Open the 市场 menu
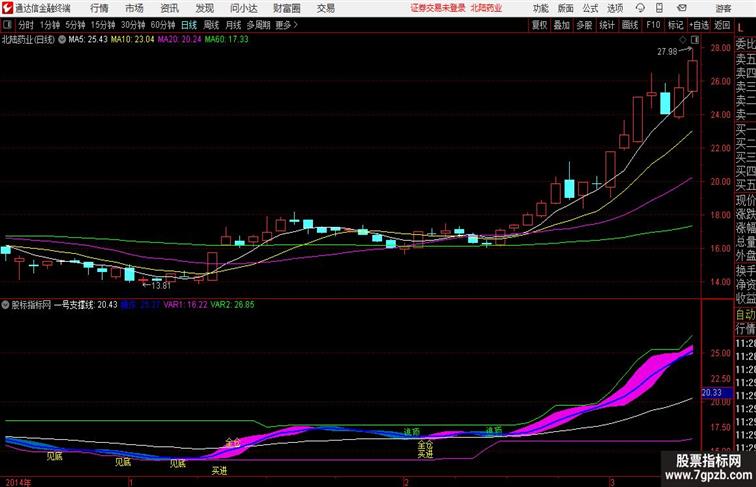The image size is (756, 487). click(x=134, y=8)
